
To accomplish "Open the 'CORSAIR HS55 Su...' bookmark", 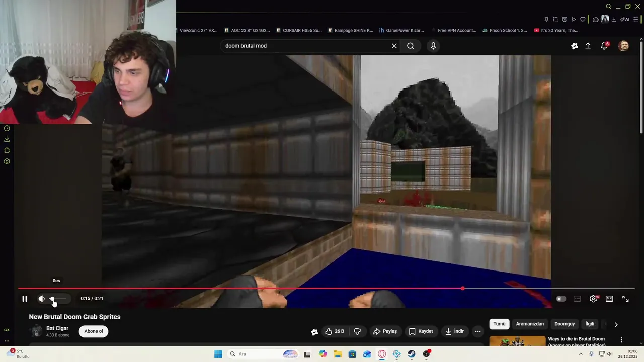I will pyautogui.click(x=299, y=30).
